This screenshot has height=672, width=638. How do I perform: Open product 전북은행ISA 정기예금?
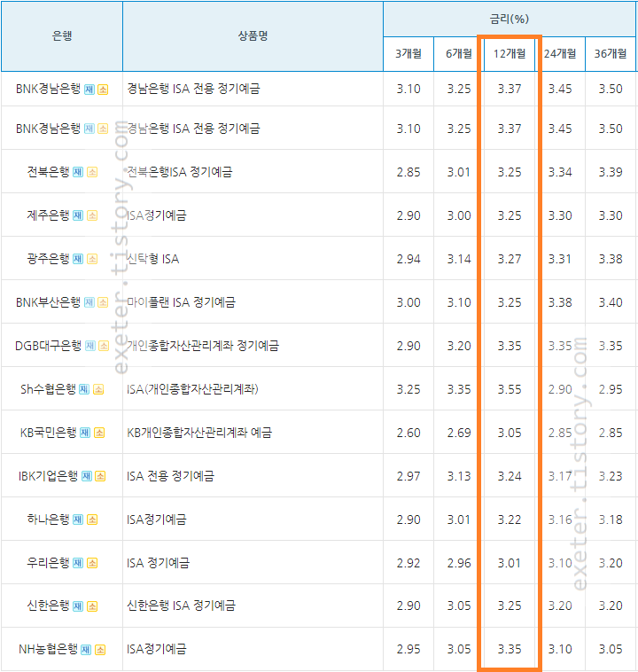180,172
